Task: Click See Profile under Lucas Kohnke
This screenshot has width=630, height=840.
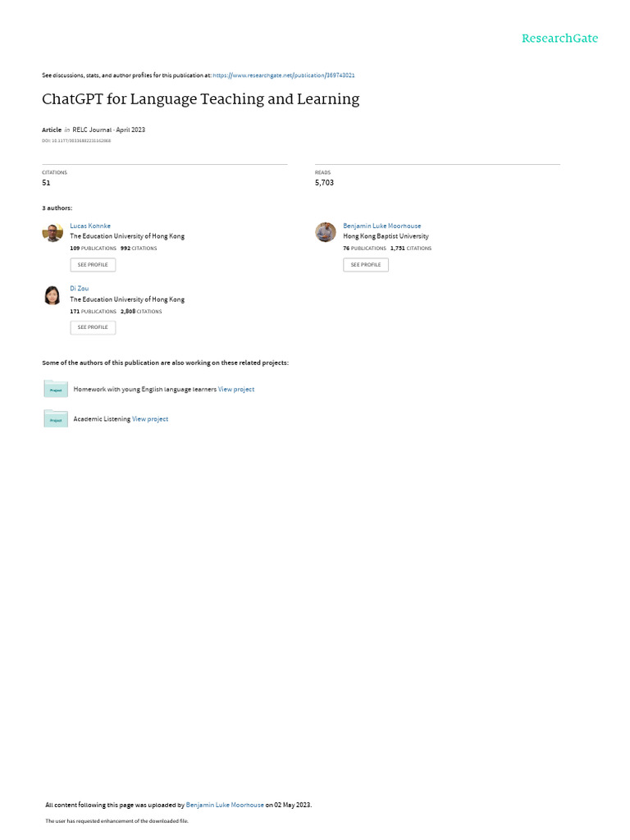Action: tap(93, 265)
